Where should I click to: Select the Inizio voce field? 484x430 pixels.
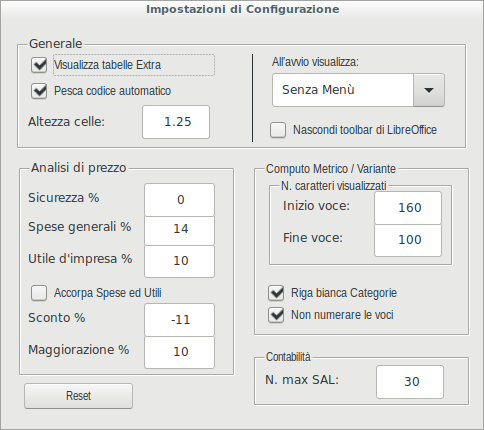[408, 208]
